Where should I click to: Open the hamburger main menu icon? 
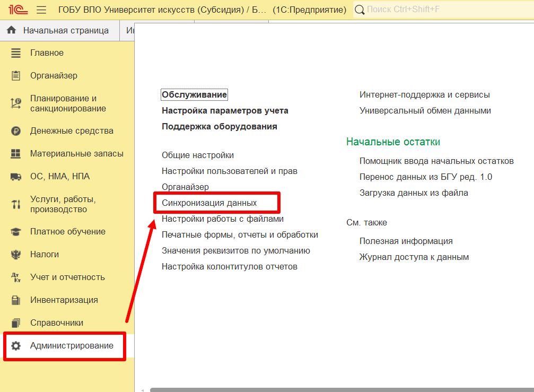pyautogui.click(x=41, y=10)
